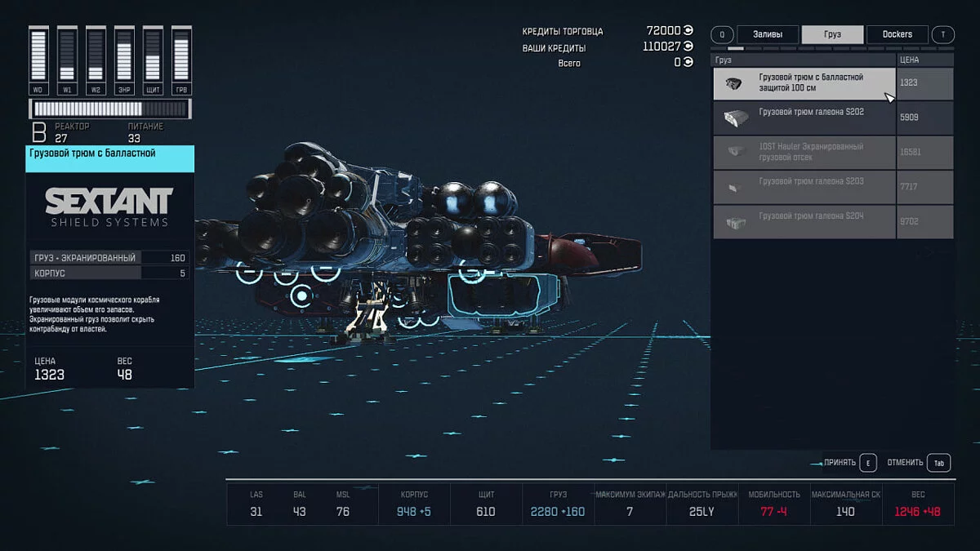Click the reactor power horizontal bar
This screenshot has width=980, height=551.
(x=109, y=109)
